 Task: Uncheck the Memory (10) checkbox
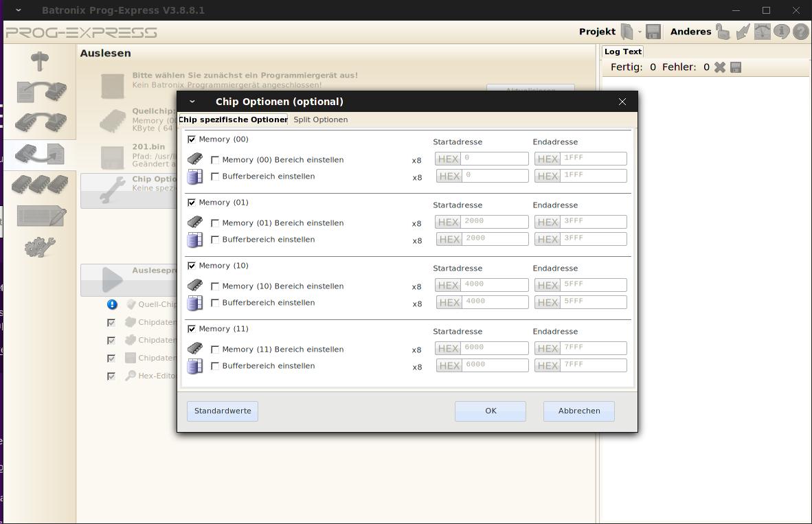coord(192,266)
